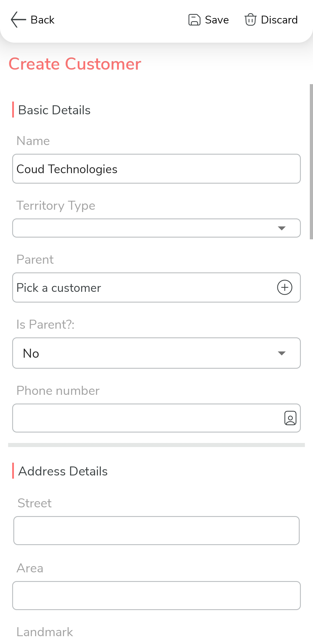
Task: Tap the back arrow icon
Action: click(x=18, y=20)
